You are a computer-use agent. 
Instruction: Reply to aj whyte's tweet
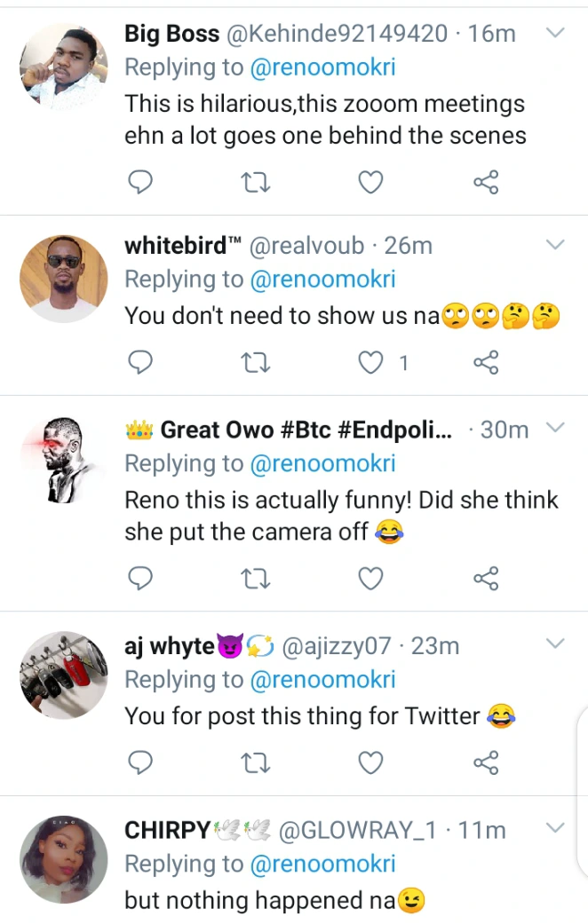[140, 762]
